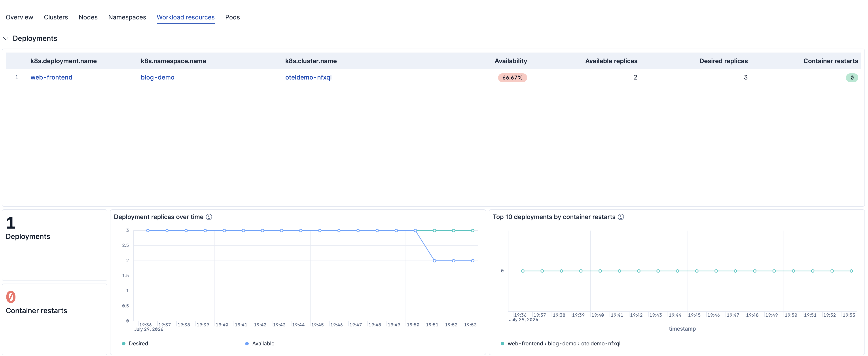Click the Desired data point at 19:53
The width and height of the screenshot is (868, 356).
pyautogui.click(x=473, y=231)
